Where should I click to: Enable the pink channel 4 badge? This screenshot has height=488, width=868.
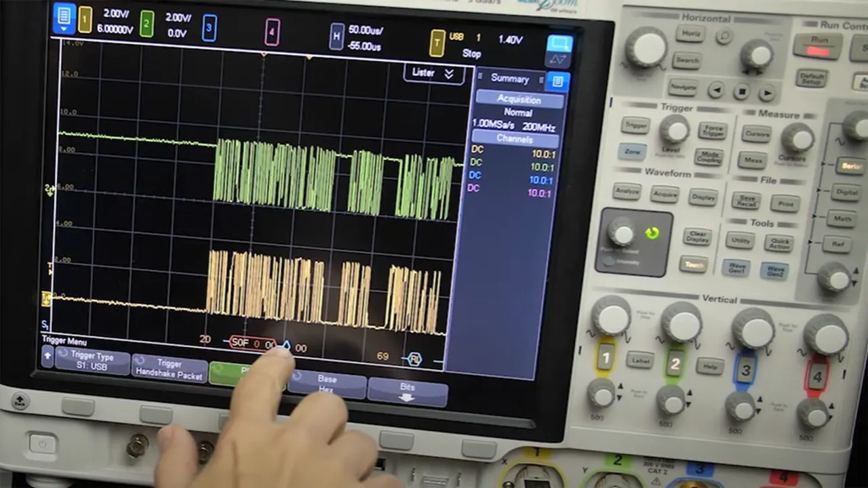click(271, 31)
